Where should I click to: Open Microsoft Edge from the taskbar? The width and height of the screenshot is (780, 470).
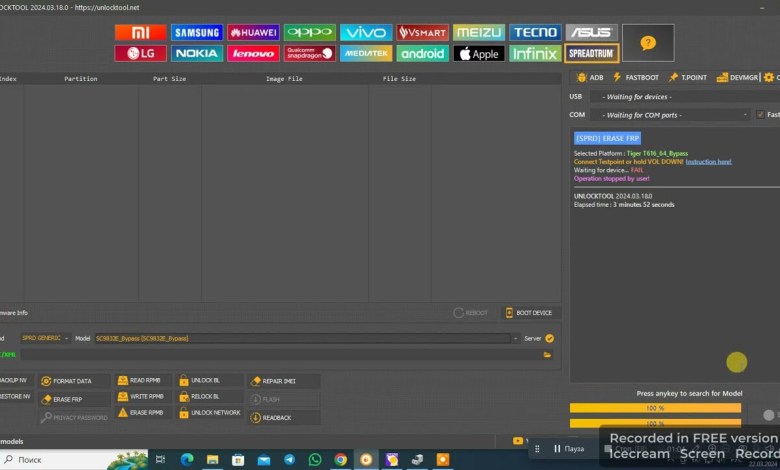tap(187, 460)
